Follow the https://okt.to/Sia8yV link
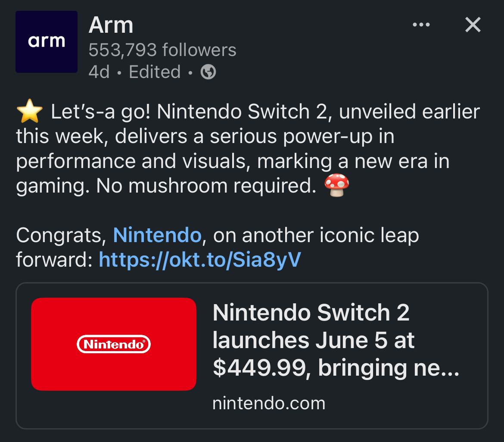504x442 pixels. pos(200,260)
